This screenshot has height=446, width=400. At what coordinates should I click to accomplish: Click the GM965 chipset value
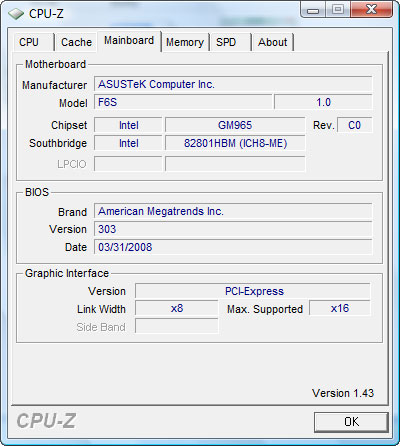coord(235,125)
